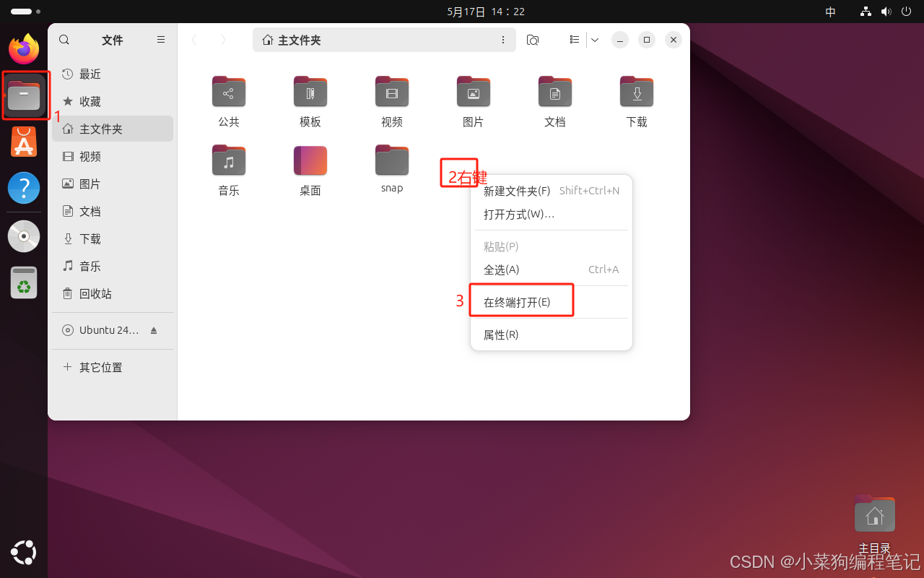
Task: Open the disc icon in the dock
Action: pos(24,236)
